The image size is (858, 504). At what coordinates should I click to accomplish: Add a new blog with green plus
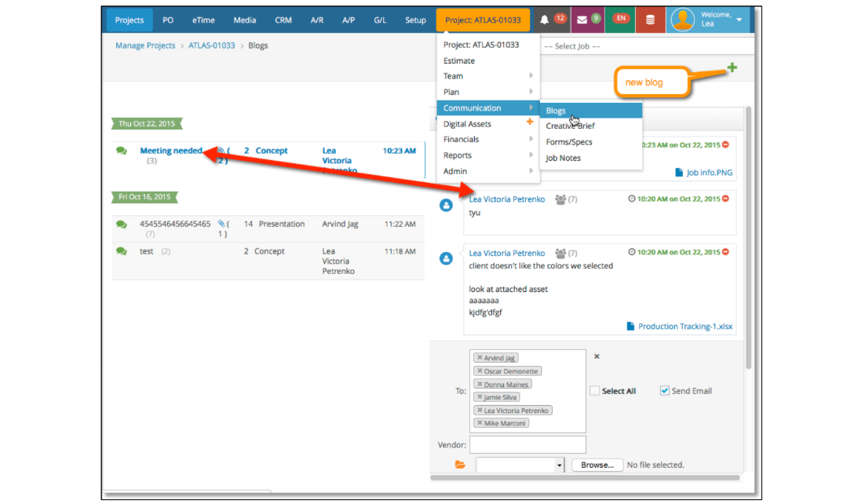click(732, 68)
